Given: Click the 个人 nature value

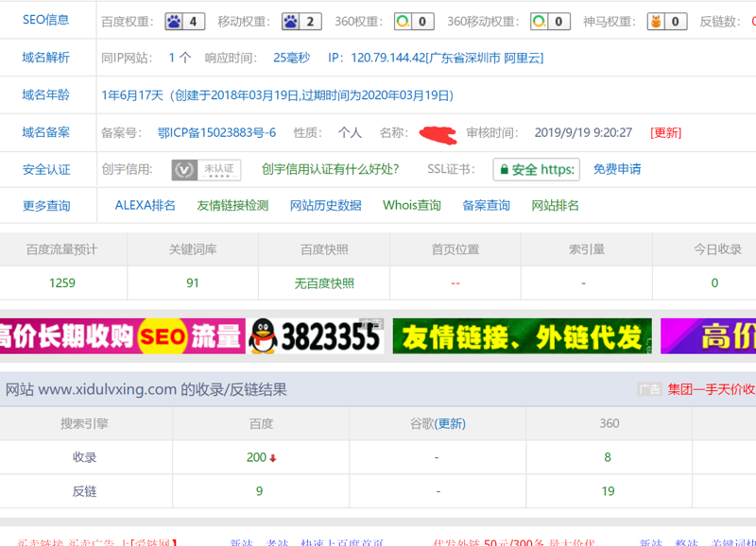Looking at the screenshot, I should 350,132.
